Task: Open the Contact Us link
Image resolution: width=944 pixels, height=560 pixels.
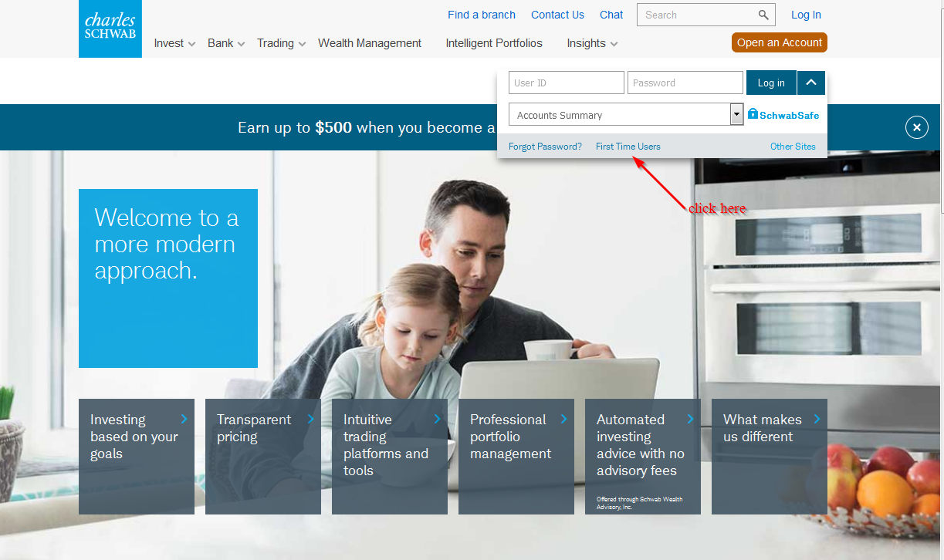Action: pos(557,15)
